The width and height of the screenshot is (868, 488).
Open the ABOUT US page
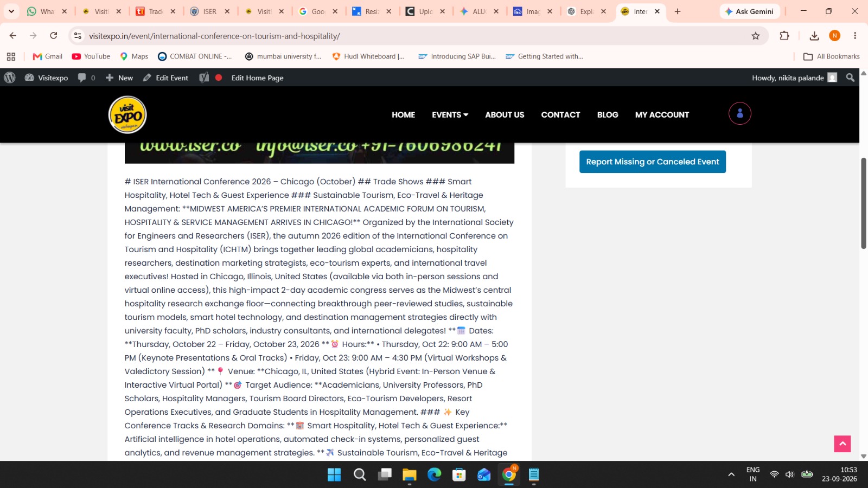[x=505, y=114]
